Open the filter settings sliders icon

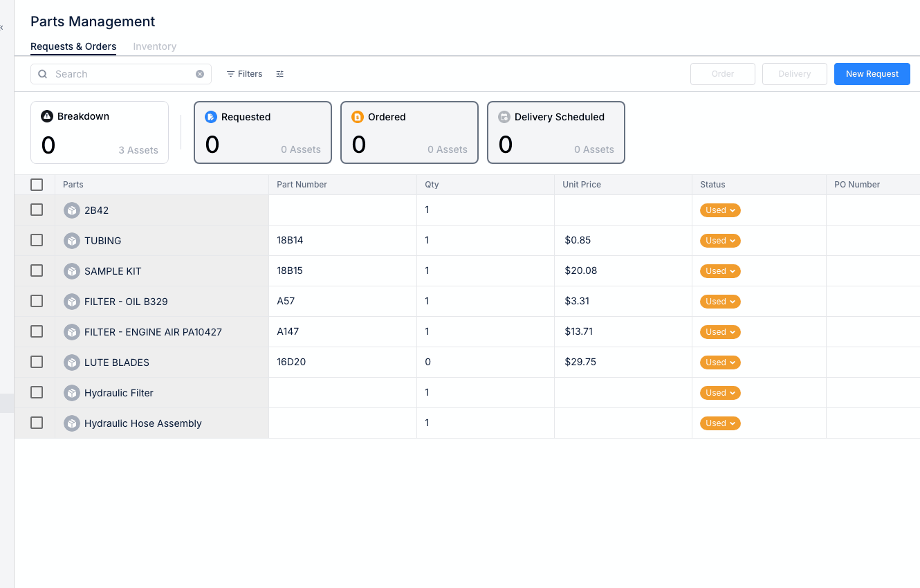[280, 73]
